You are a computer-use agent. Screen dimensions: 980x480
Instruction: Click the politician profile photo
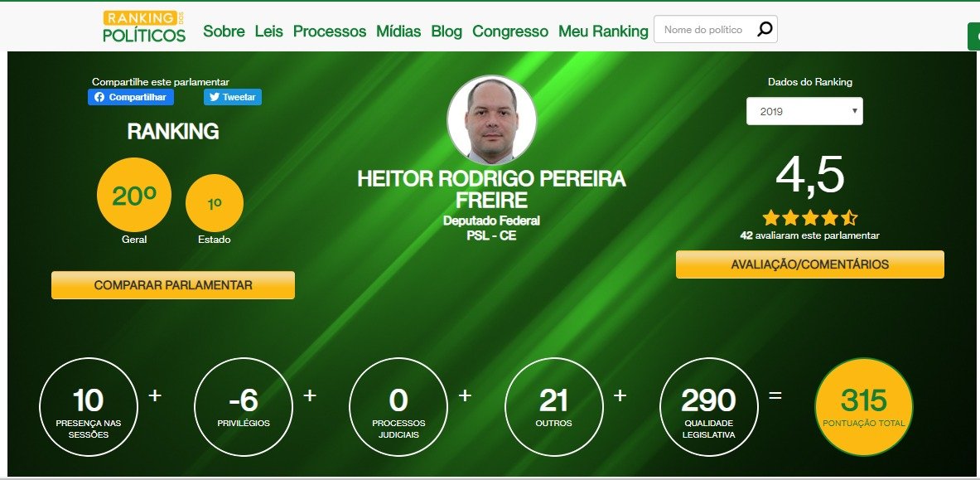[x=492, y=120]
